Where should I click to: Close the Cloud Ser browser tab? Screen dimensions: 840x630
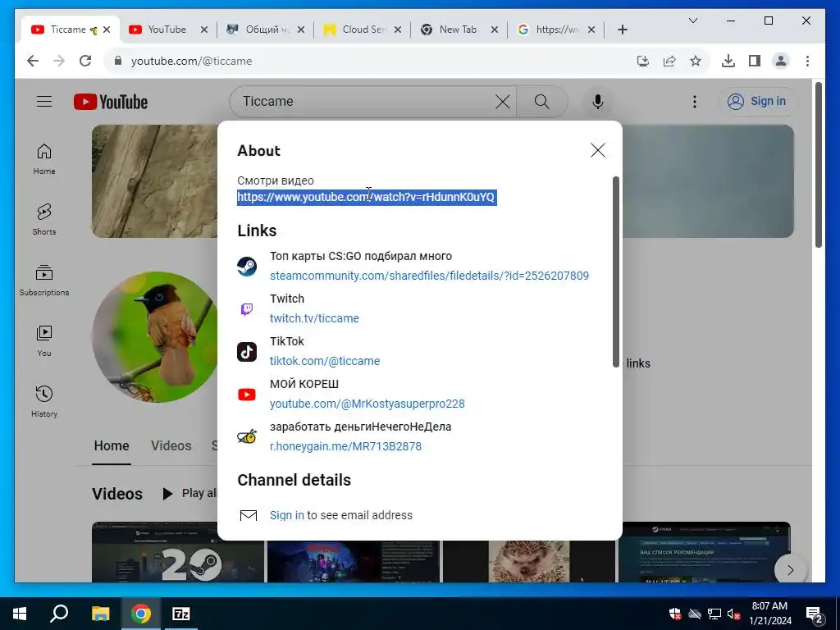[398, 30]
